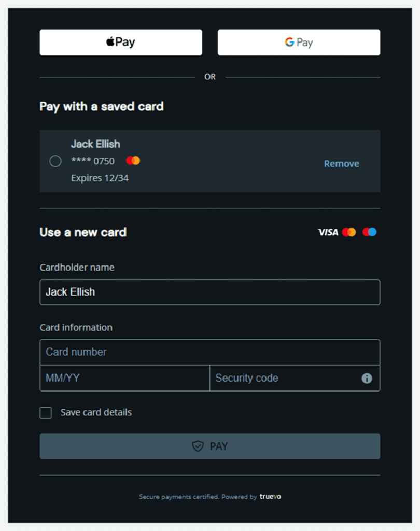Screen dimensions: 420x531
Task: Click the truevo logo in the footer
Action: [x=271, y=497]
